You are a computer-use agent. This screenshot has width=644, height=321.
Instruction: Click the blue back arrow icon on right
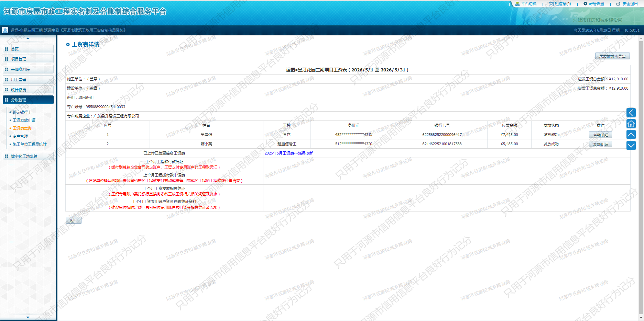[x=631, y=113]
